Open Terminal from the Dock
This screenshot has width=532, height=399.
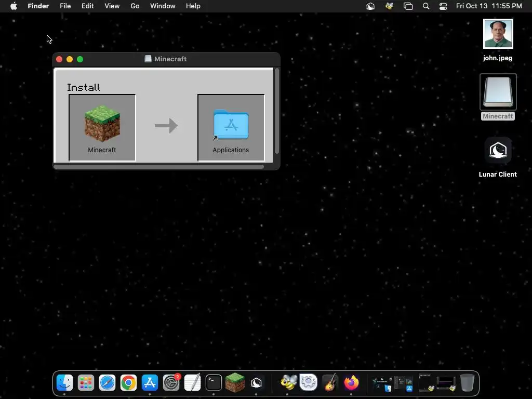tap(214, 383)
